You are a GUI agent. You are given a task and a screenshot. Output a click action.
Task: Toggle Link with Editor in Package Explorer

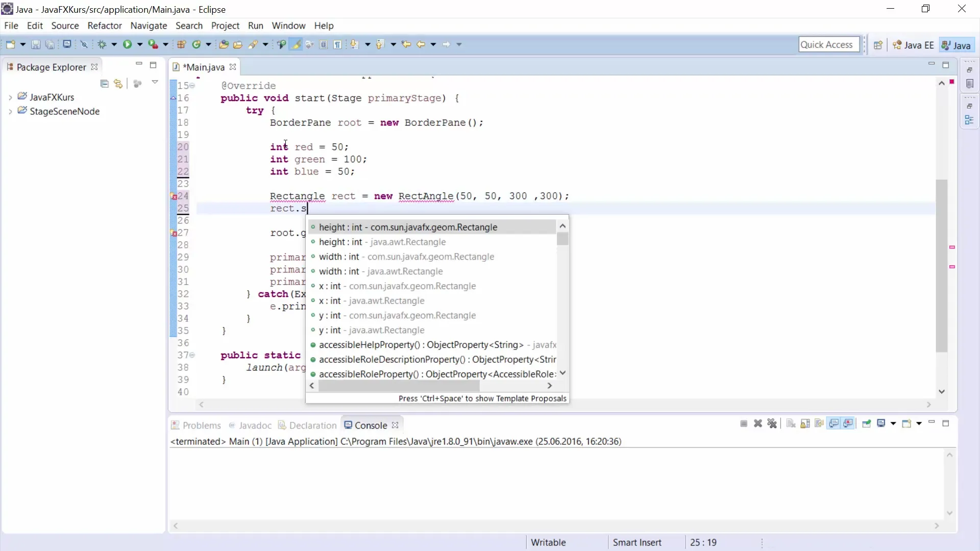pos(118,84)
